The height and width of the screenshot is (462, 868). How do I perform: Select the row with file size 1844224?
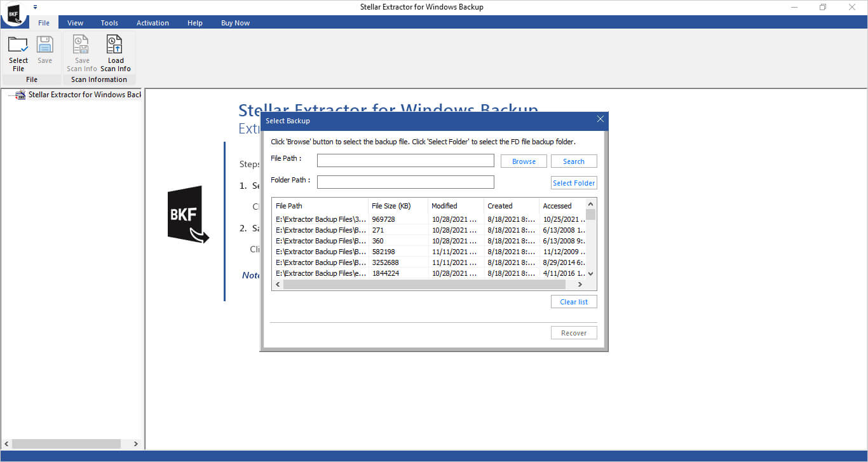coord(429,273)
